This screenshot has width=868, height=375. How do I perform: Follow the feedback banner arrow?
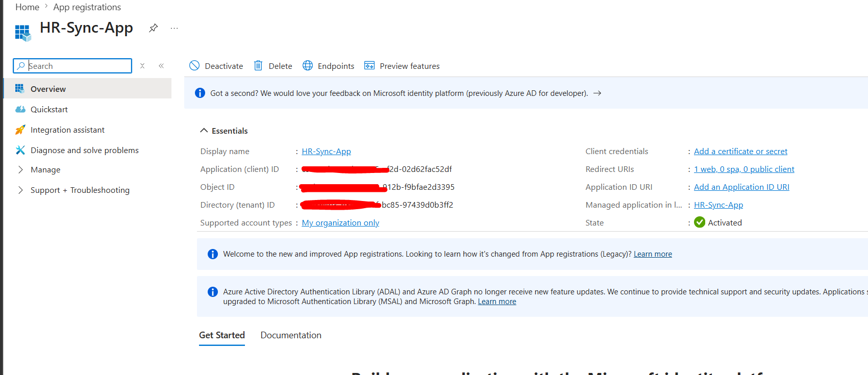pos(598,93)
